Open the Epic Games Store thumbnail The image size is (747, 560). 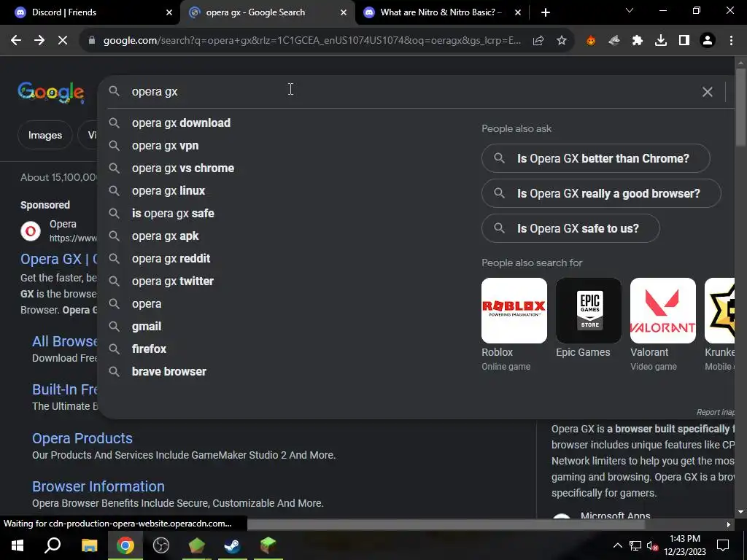(x=589, y=311)
